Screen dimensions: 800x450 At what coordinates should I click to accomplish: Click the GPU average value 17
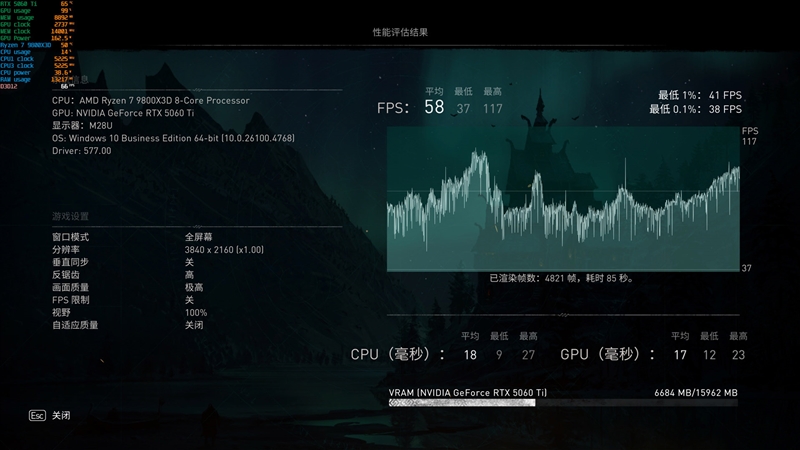click(680, 355)
